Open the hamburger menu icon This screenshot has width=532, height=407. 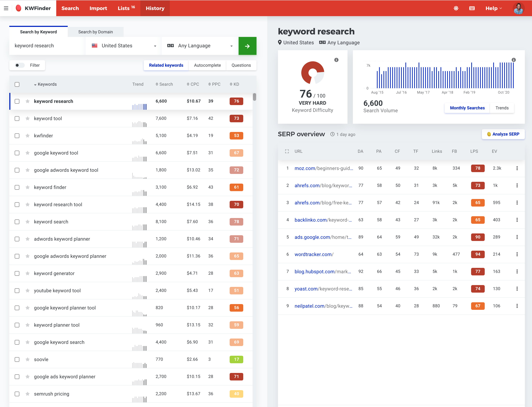pos(6,8)
